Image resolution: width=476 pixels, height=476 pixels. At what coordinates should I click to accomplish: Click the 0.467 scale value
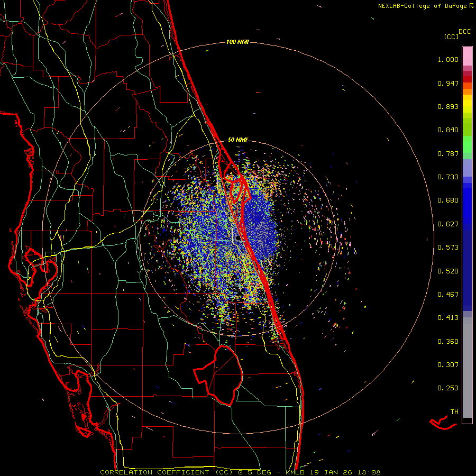448,295
